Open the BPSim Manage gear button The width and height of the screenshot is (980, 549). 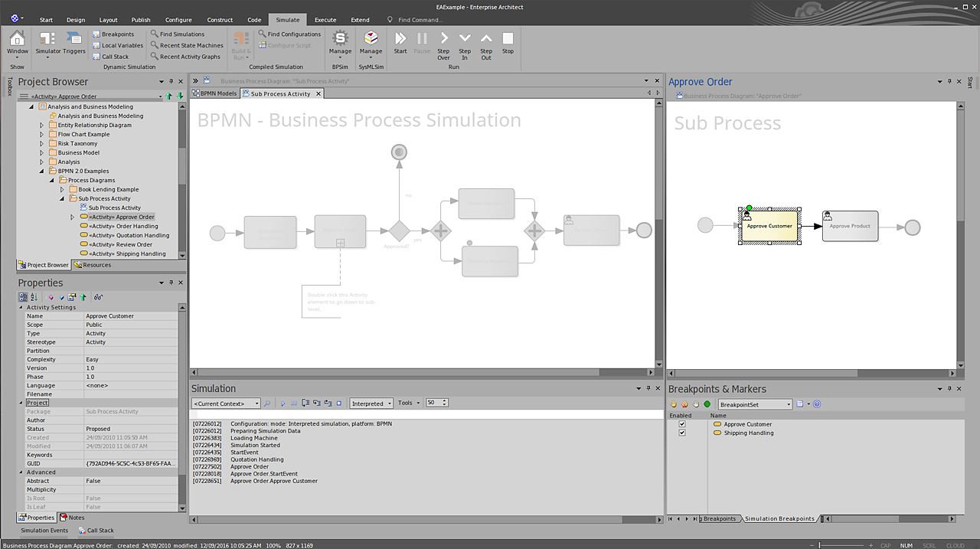tap(341, 44)
